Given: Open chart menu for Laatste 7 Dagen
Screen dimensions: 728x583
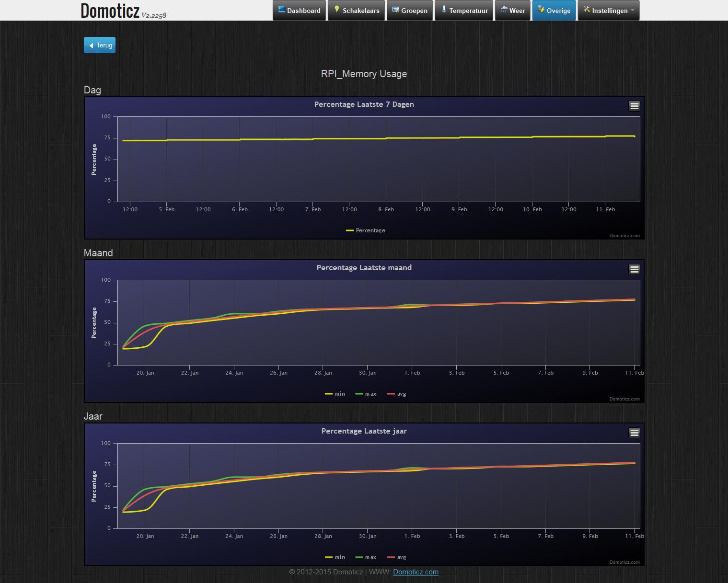Looking at the screenshot, I should pos(634,106).
